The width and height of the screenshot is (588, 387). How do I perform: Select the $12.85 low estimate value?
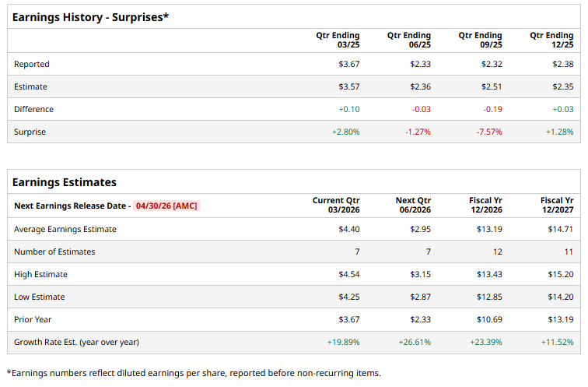click(x=489, y=297)
